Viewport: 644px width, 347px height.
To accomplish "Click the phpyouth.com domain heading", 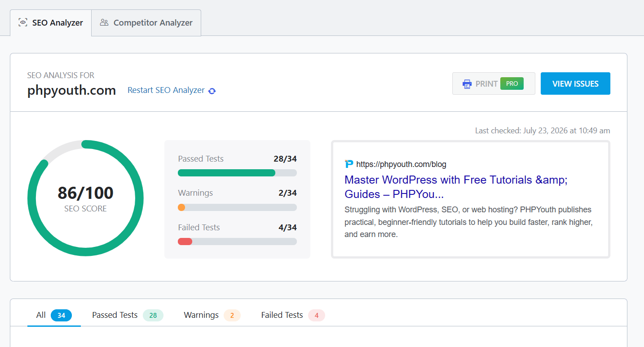I will [71, 90].
